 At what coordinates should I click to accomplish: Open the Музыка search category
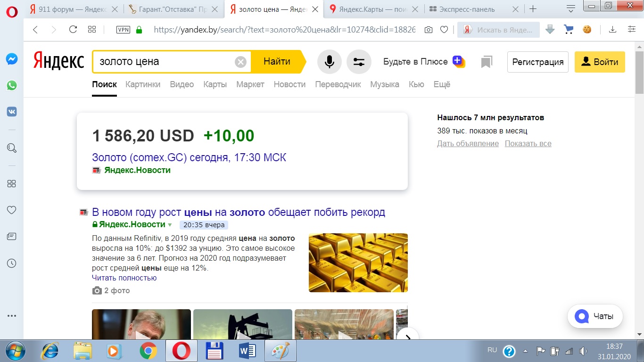(385, 84)
